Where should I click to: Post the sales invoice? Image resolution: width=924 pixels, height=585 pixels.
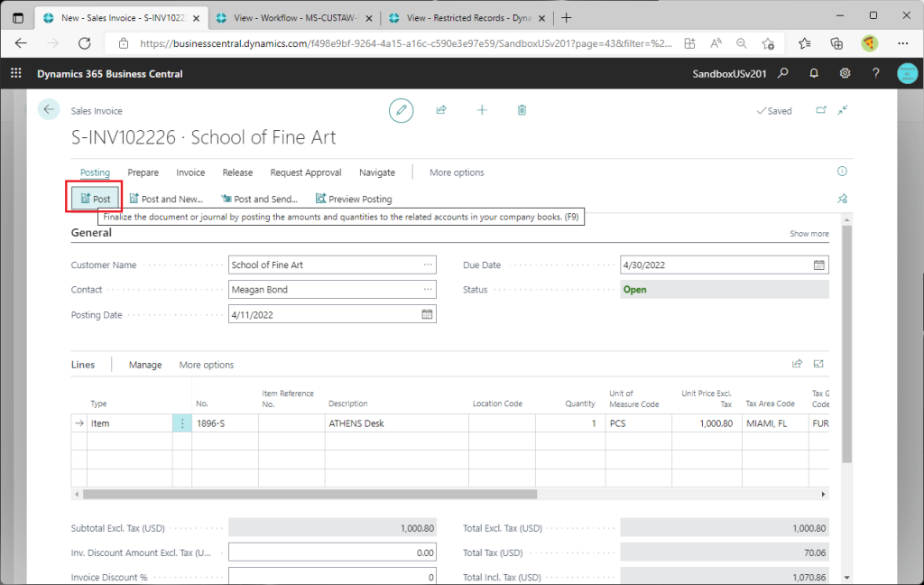(95, 199)
